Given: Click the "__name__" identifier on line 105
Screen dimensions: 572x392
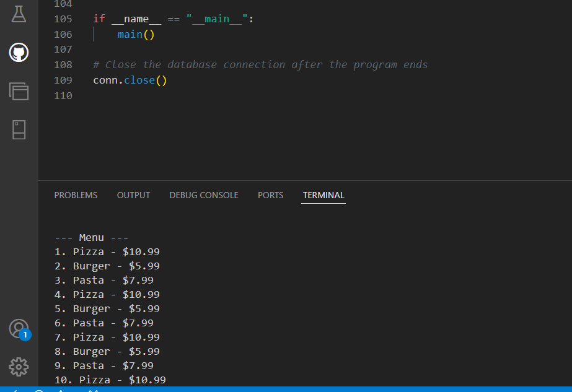Looking at the screenshot, I should [x=136, y=19].
